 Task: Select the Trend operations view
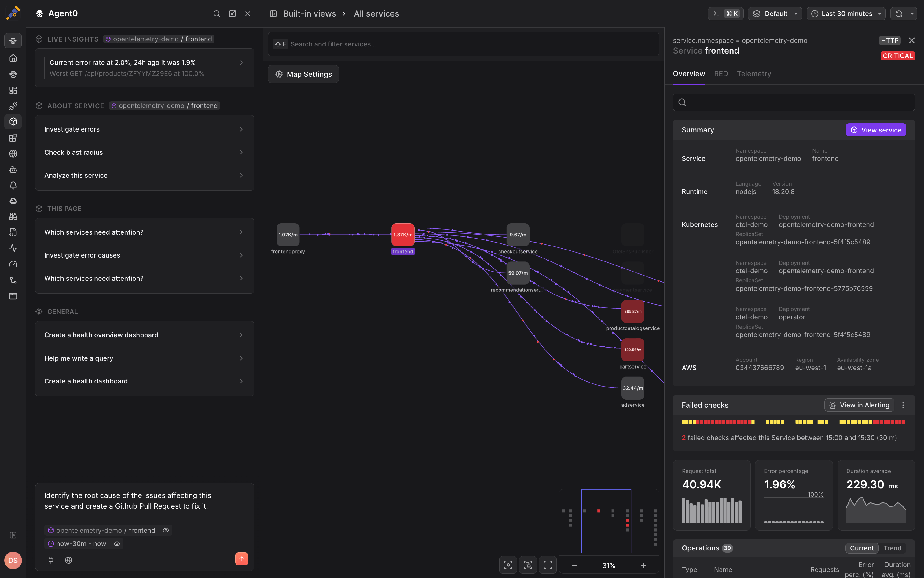pos(892,548)
